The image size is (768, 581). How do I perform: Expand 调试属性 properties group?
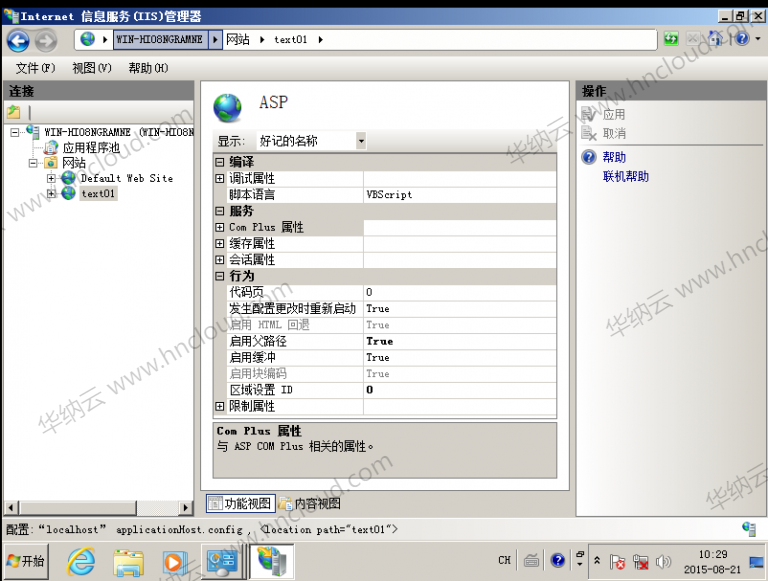pos(220,178)
